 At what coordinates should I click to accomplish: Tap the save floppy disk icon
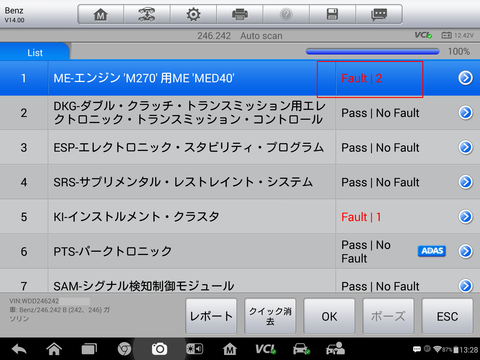332,14
